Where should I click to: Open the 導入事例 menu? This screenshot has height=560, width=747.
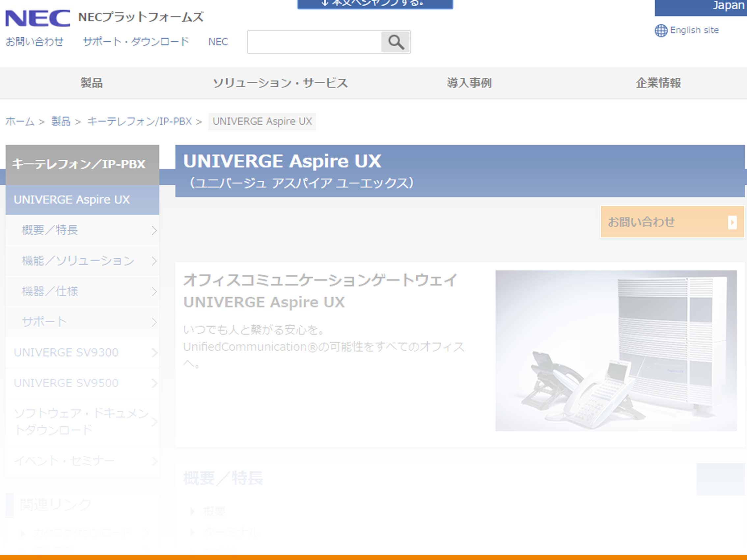click(x=469, y=83)
